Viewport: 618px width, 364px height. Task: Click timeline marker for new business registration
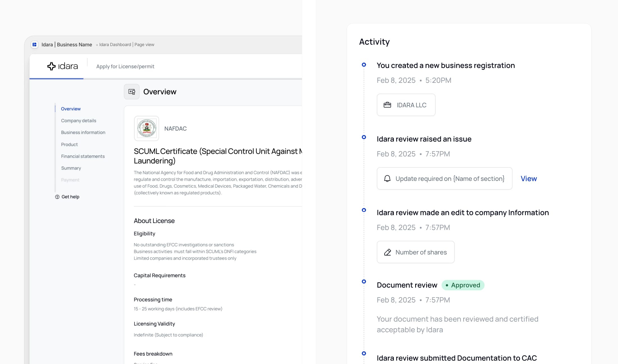(x=364, y=65)
